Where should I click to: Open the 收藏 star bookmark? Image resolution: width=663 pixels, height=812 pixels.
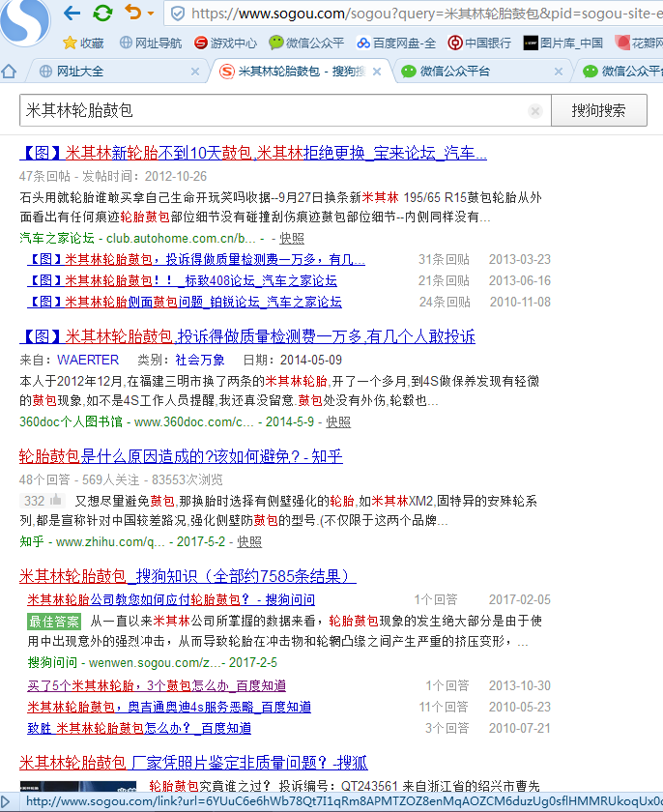pyautogui.click(x=83, y=43)
